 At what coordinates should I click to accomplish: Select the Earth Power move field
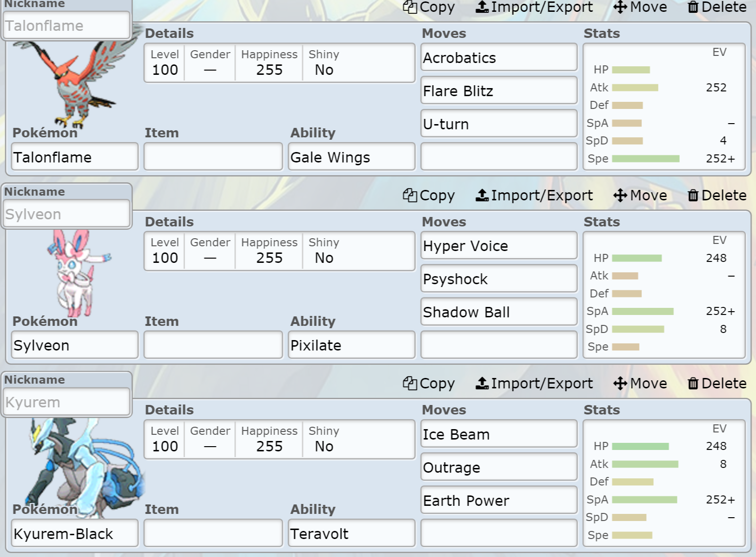coord(499,500)
